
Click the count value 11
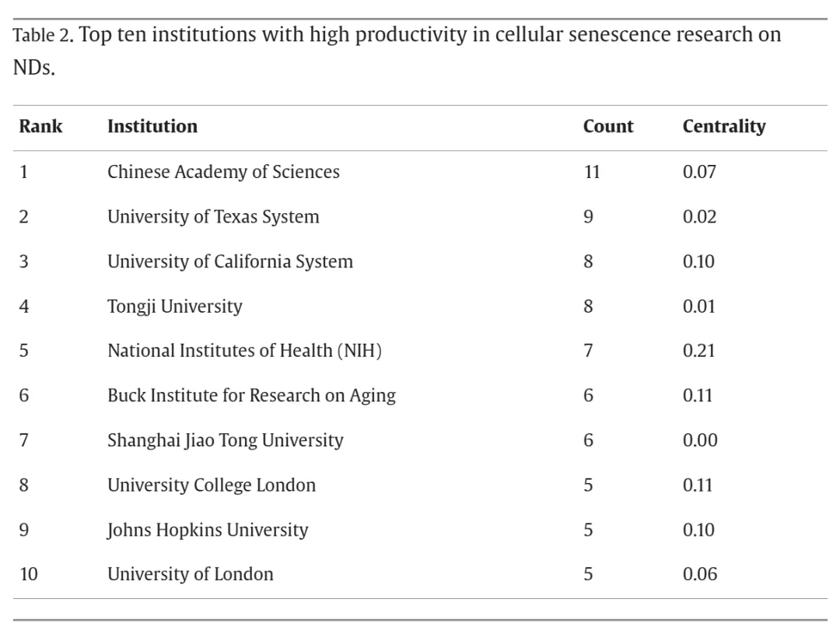592,171
